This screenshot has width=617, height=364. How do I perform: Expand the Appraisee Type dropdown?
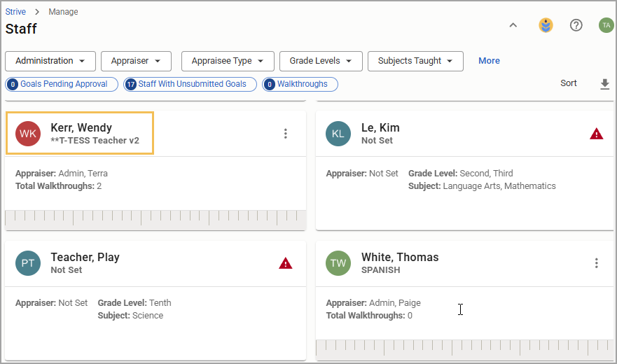[228, 61]
